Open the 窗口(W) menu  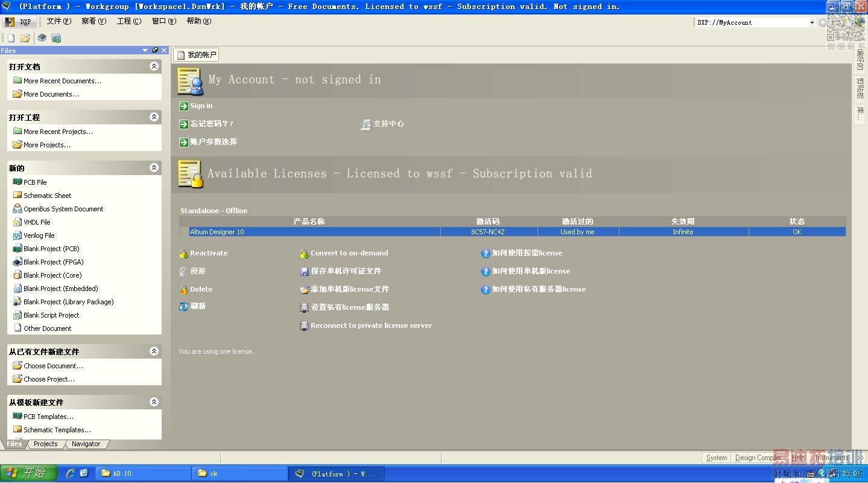[164, 21]
